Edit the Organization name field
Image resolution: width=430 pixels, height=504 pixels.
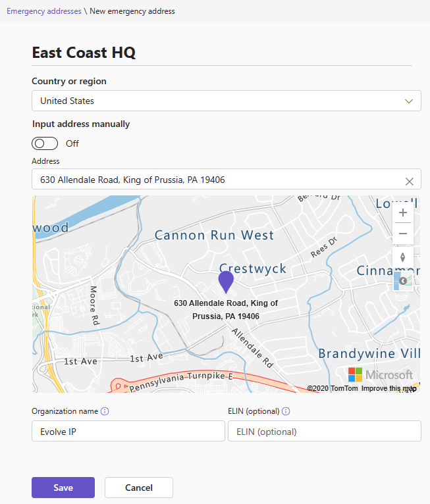tap(128, 432)
